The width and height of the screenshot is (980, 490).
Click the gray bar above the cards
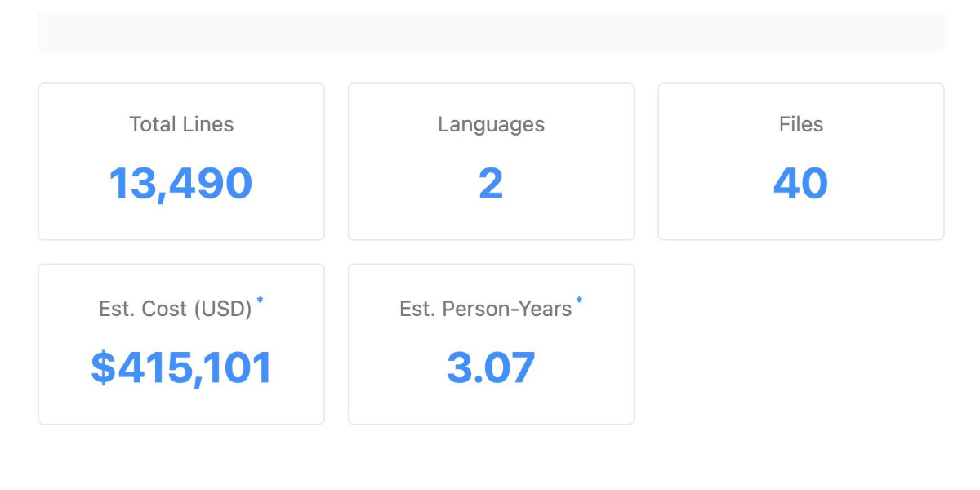491,32
